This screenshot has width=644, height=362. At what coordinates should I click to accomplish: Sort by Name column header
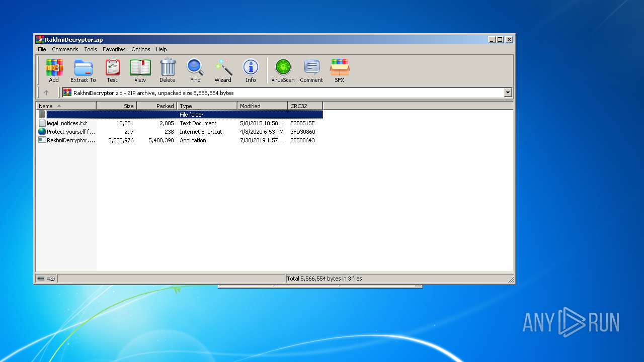(66, 106)
